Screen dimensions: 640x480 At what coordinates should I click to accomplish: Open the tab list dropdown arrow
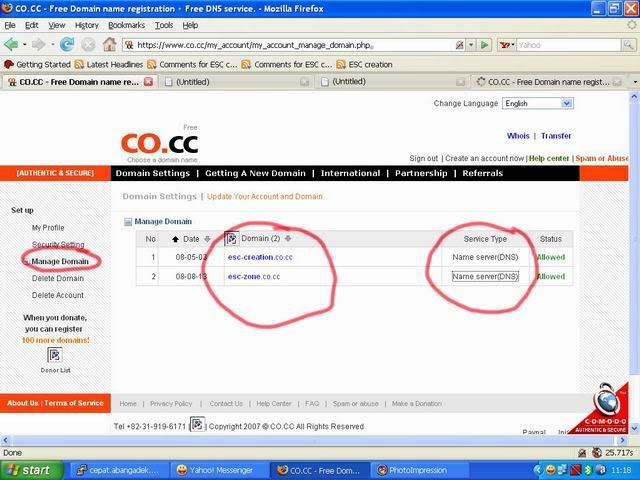pyautogui.click(x=635, y=82)
